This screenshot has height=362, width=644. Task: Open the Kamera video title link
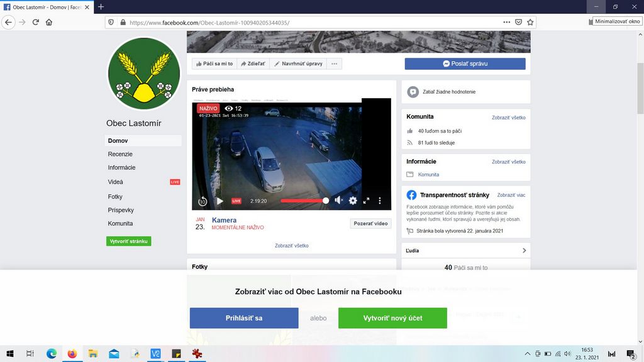[x=225, y=220]
